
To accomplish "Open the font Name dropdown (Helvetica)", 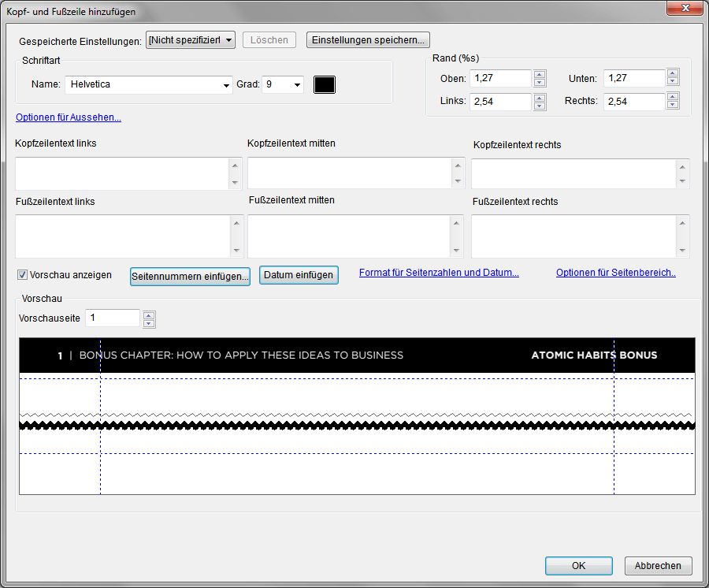I will click(x=149, y=84).
